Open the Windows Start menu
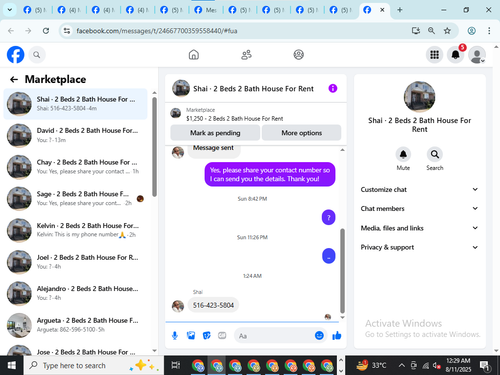 (x=11, y=365)
